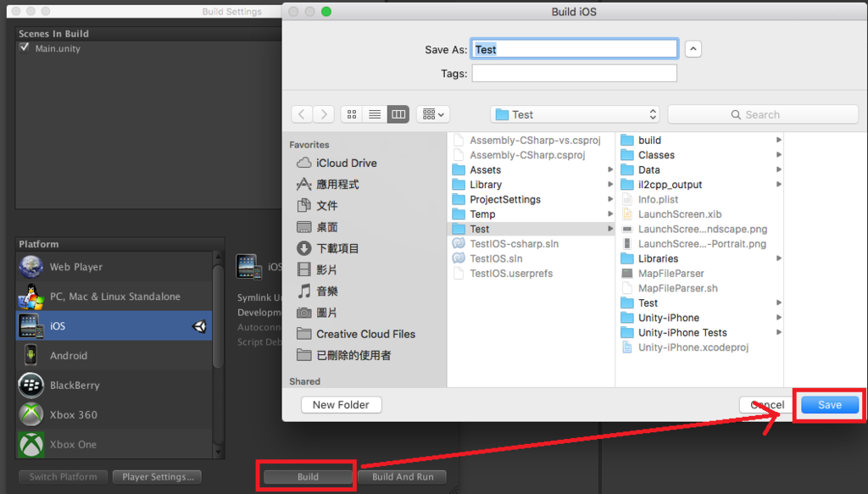Open iCloud Drive in Favorites sidebar
The height and width of the screenshot is (494, 868).
click(337, 164)
